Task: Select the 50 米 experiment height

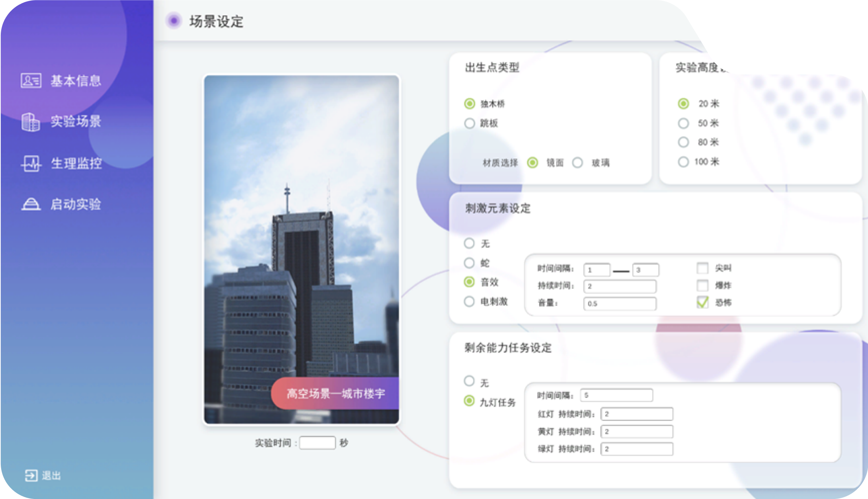Action: coord(683,123)
